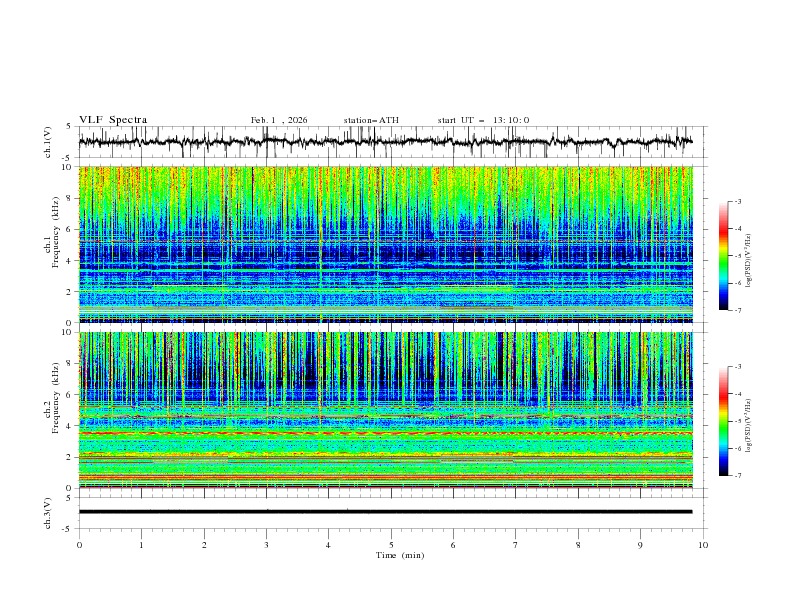The height and width of the screenshot is (612, 792).
Task: Click the start UT time label
Action: 483,120
